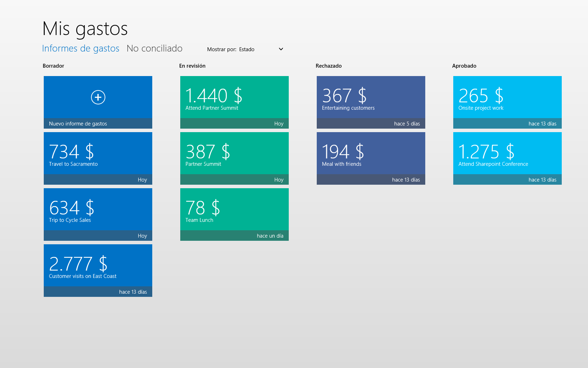Click 'hace un día' on Team Lunch tile

pos(270,236)
